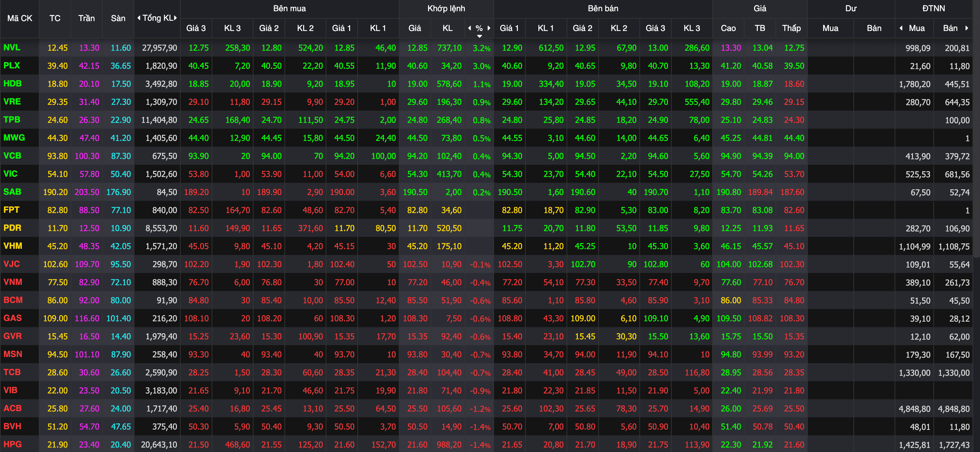Open HDB stock symbol

[x=12, y=84]
